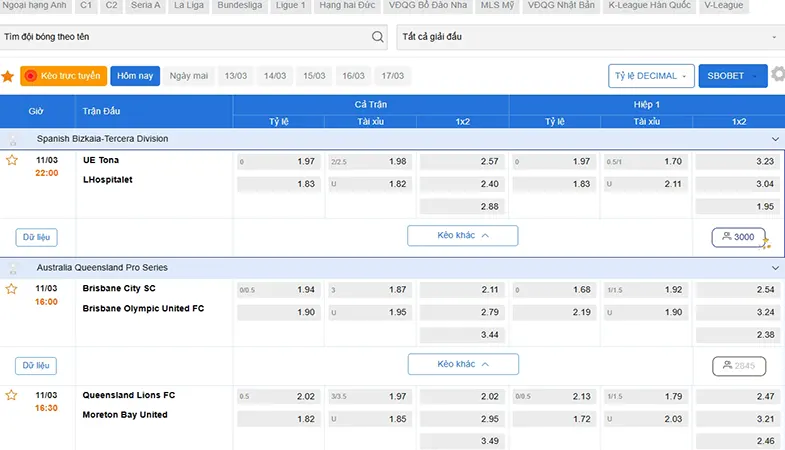The width and height of the screenshot is (785, 450).
Task: Open Dữ liệu for UE Tona match
Action: 37,237
